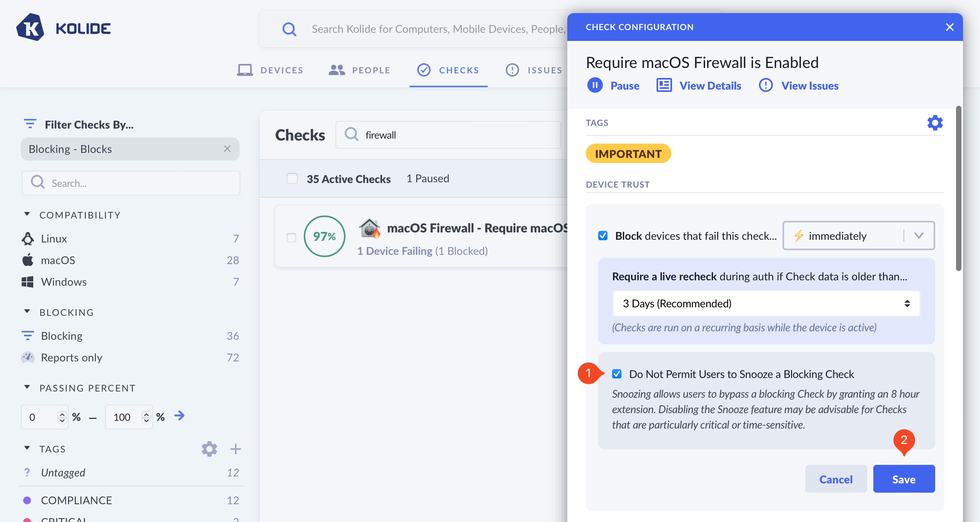The height and width of the screenshot is (522, 980).
Task: Open the People tab
Action: (359, 70)
